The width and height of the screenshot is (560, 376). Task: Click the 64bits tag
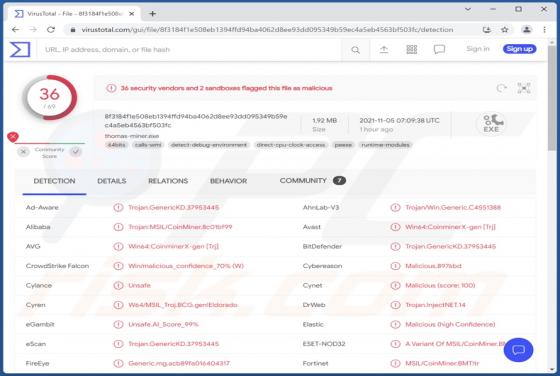coord(117,145)
